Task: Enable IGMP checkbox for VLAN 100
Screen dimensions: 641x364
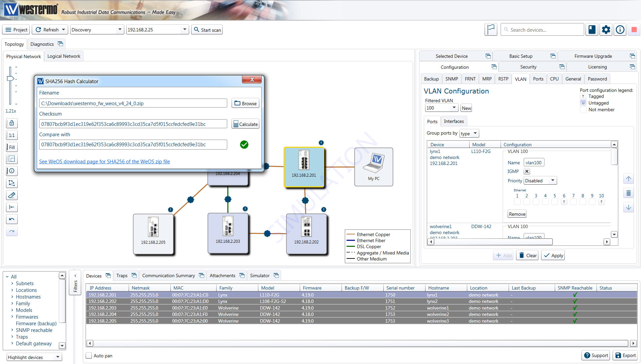Action: [x=527, y=171]
